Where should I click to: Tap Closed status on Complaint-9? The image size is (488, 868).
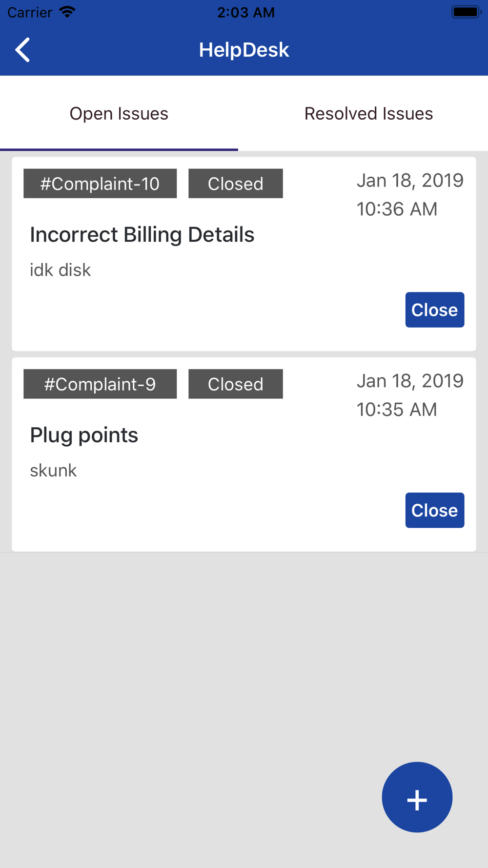click(236, 384)
